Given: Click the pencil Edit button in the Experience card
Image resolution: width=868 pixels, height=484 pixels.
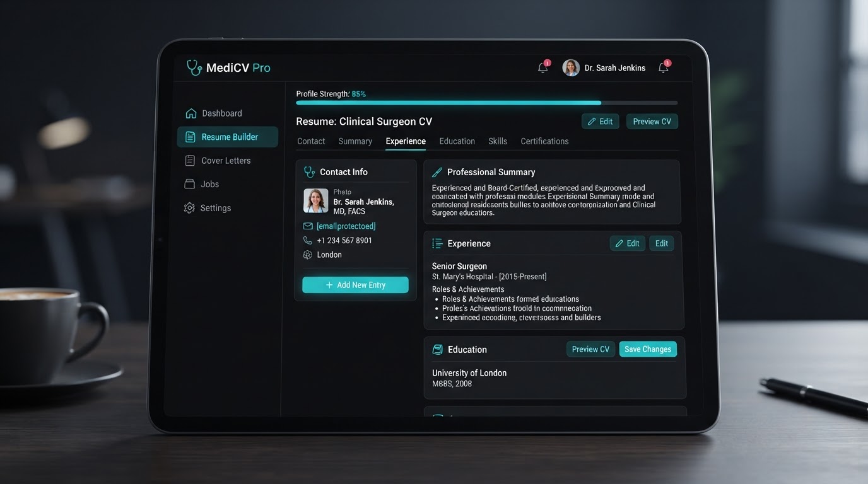Looking at the screenshot, I should [x=628, y=243].
